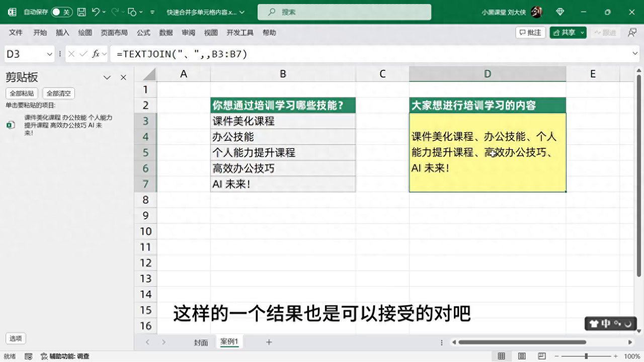Screen dimensions: 644x362
Task: Open the 封面 sheet tab
Action: pyautogui.click(x=201, y=342)
